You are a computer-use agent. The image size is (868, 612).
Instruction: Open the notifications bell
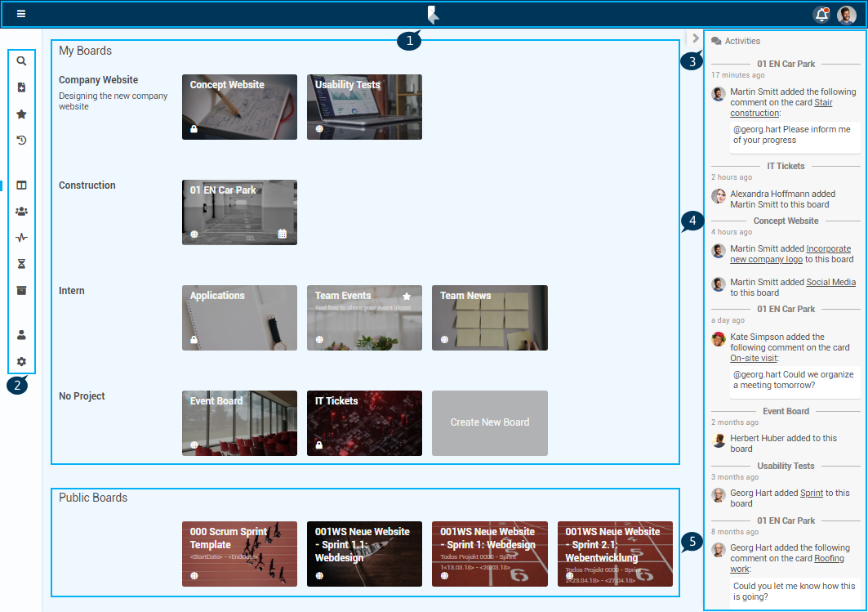821,15
